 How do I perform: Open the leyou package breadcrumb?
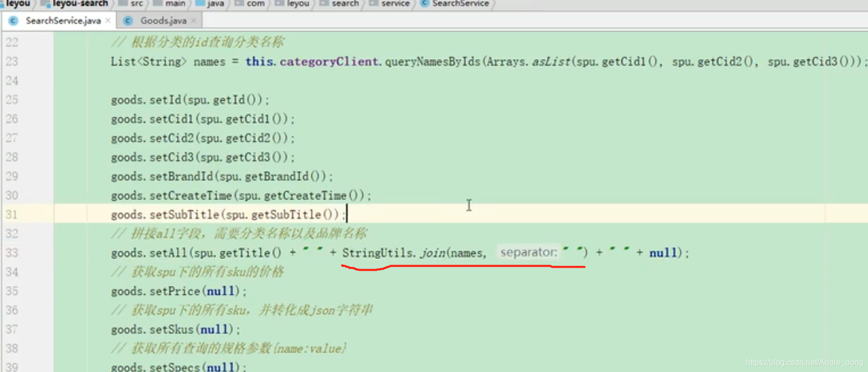[x=292, y=4]
